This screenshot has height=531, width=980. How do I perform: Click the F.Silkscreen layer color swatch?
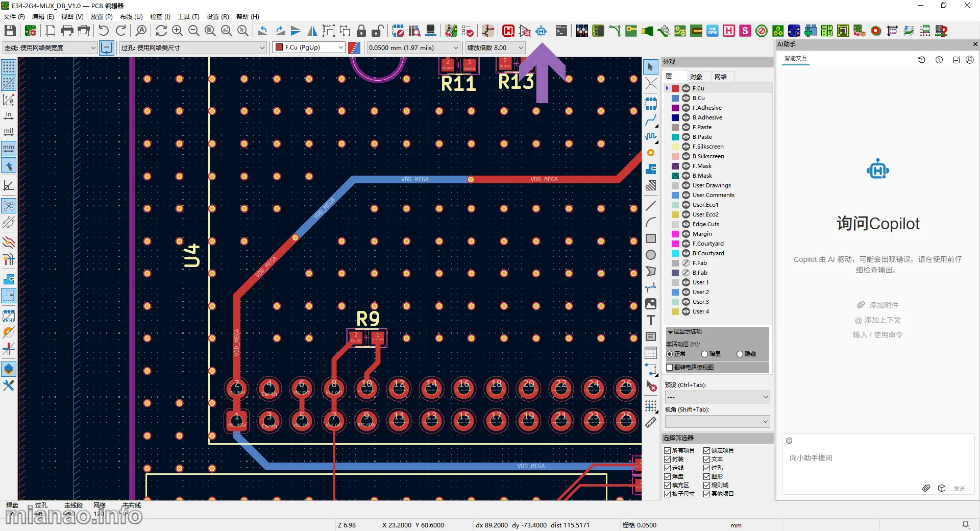click(675, 147)
